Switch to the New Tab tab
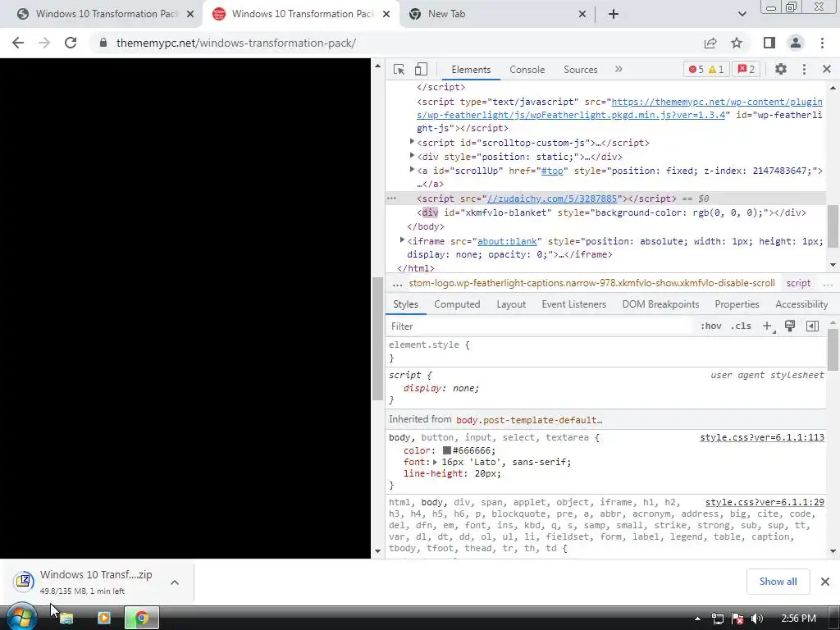Viewport: 840px width, 630px height. tap(496, 14)
